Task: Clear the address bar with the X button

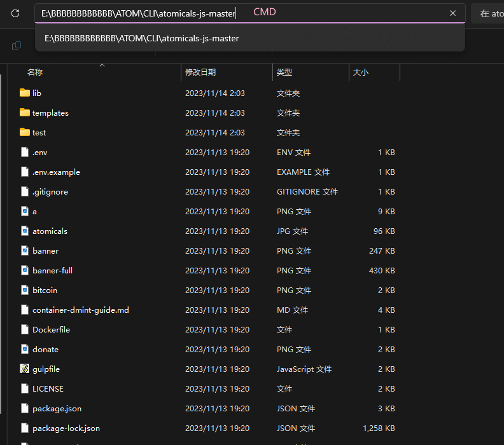Action: pos(452,13)
